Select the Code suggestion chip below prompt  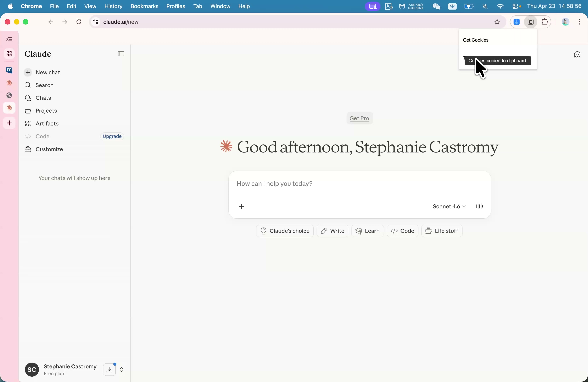pyautogui.click(x=402, y=231)
